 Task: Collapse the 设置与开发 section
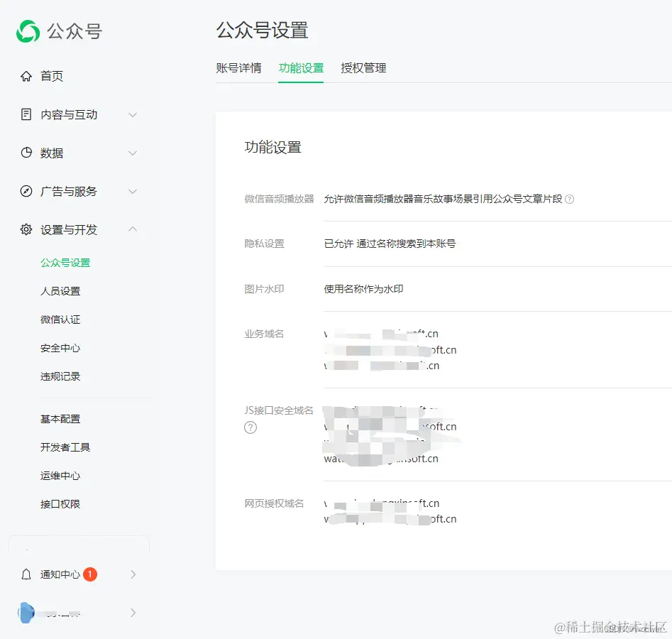coord(133,229)
